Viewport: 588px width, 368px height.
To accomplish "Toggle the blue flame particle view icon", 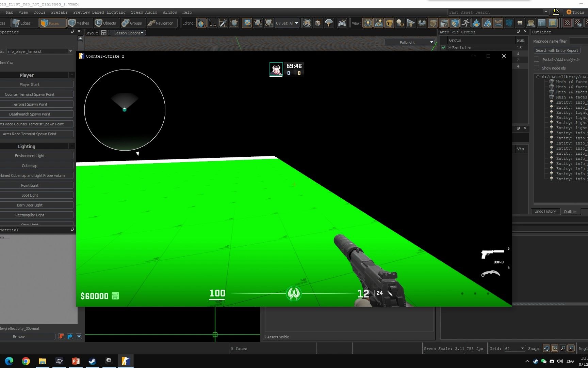I will 476,23.
